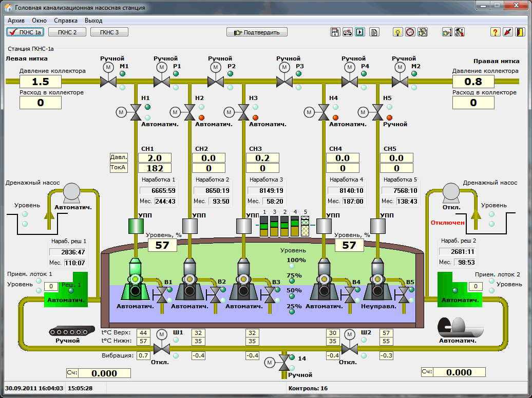Select the running green pump CH1
The width and height of the screenshot is (532, 398).
[x=136, y=280]
